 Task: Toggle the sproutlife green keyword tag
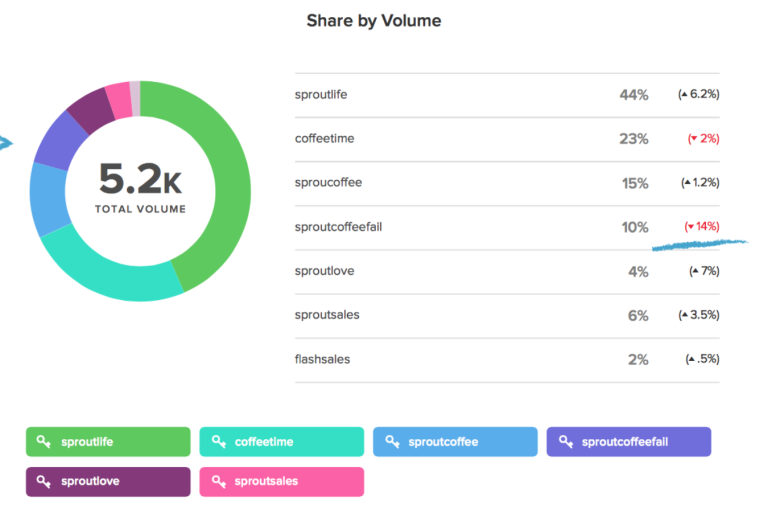(108, 442)
